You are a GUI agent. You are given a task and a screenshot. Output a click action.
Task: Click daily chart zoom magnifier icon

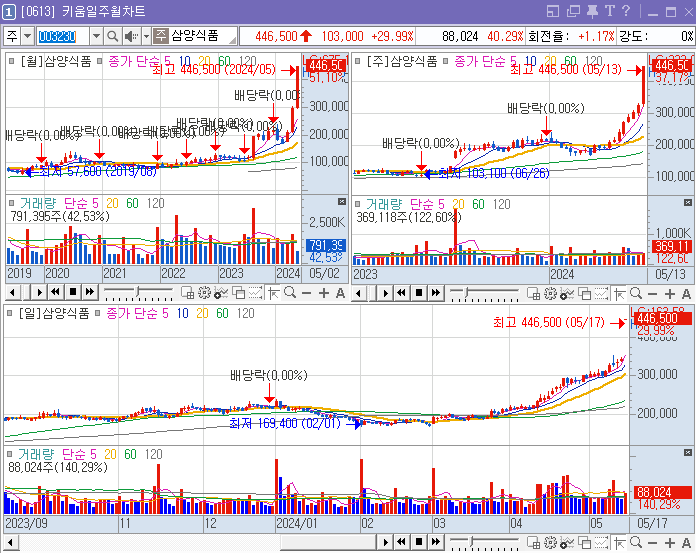click(636, 542)
